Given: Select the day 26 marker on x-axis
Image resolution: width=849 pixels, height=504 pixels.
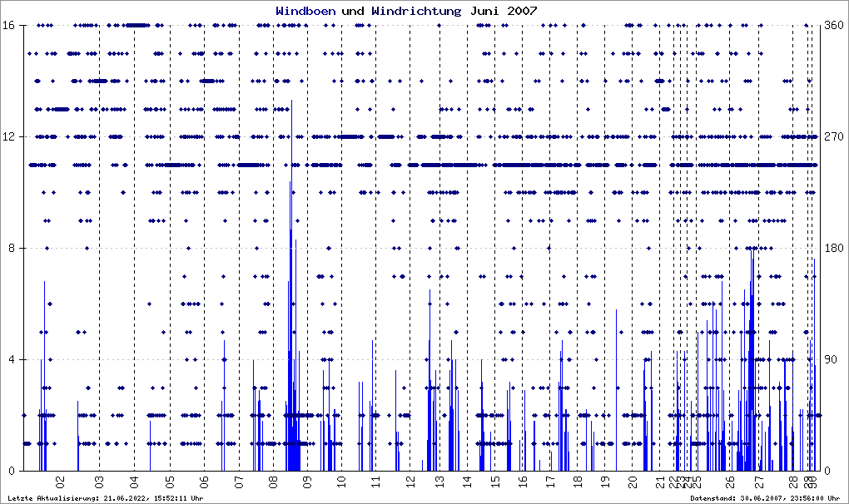Looking at the screenshot, I should pos(731,482).
